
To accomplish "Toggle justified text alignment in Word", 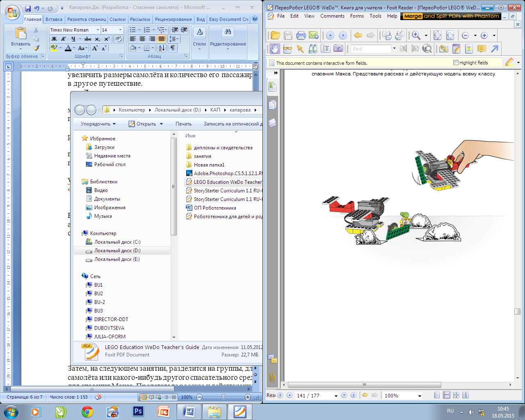I will 162,39.
